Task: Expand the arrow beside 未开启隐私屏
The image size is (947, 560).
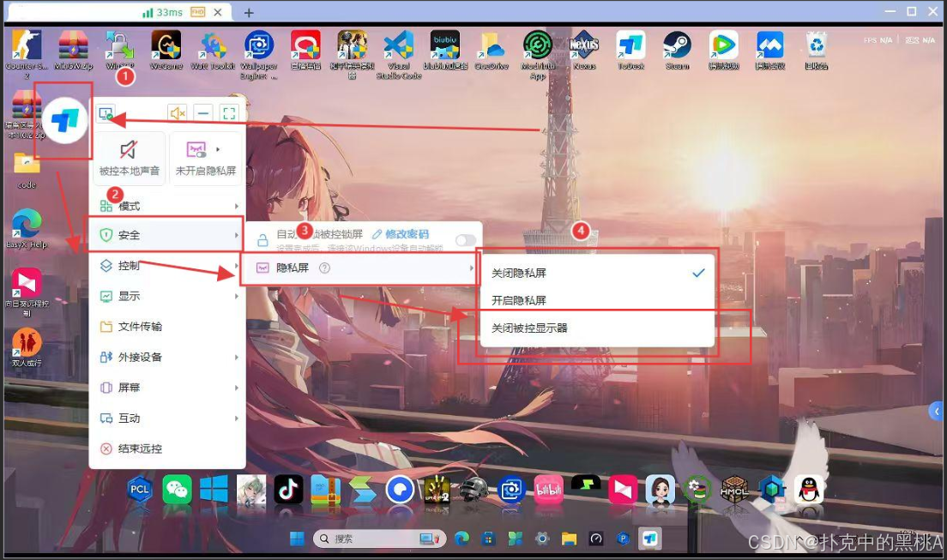Action: (218, 149)
